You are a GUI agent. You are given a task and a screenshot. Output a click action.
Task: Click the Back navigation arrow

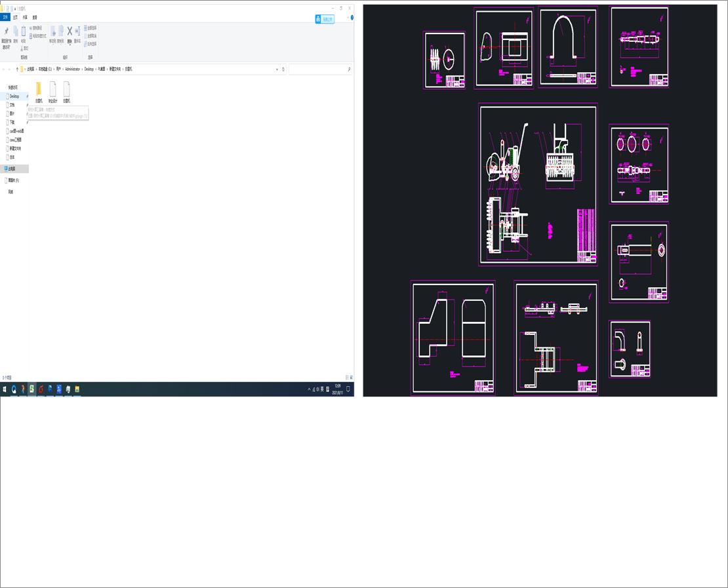point(4,69)
